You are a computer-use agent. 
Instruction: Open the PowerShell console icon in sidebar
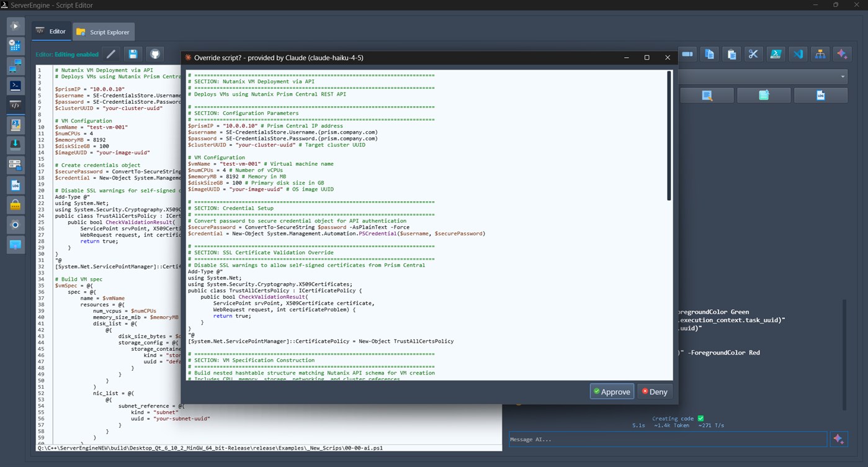(16, 86)
